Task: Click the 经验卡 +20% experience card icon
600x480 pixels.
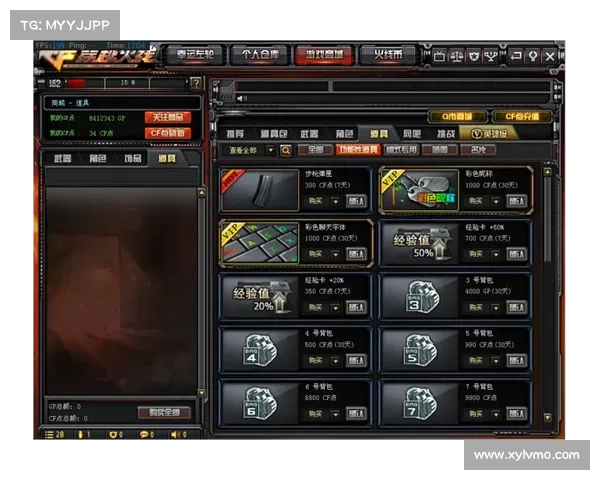Action: click(x=258, y=295)
